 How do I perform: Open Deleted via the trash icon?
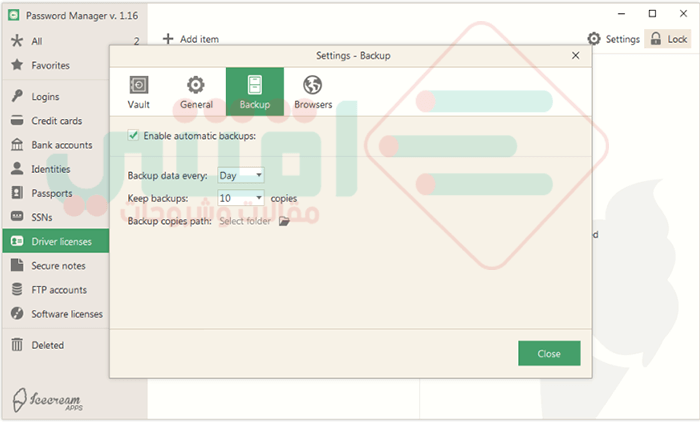point(17,344)
